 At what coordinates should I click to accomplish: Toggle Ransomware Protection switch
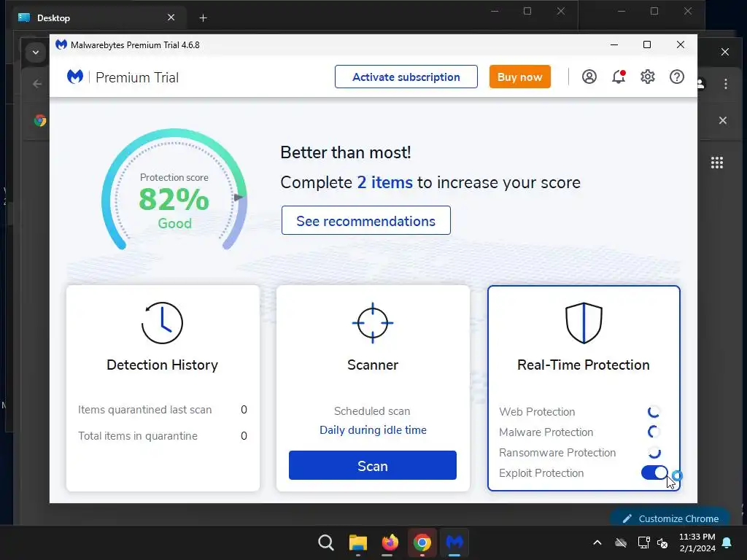[x=654, y=452]
